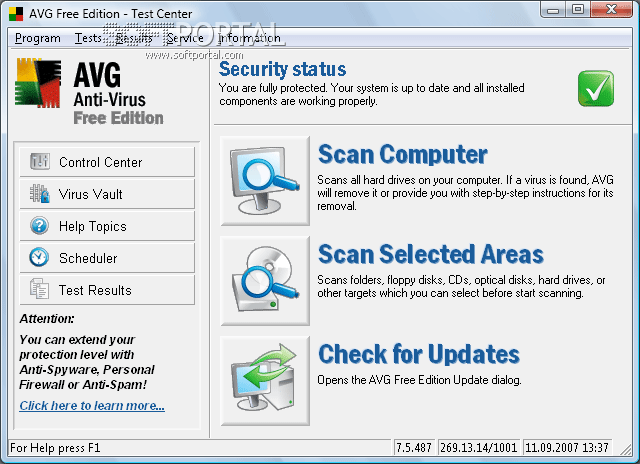The image size is (640, 464).
Task: Minimize the AVG Test Center window
Action: [553, 10]
